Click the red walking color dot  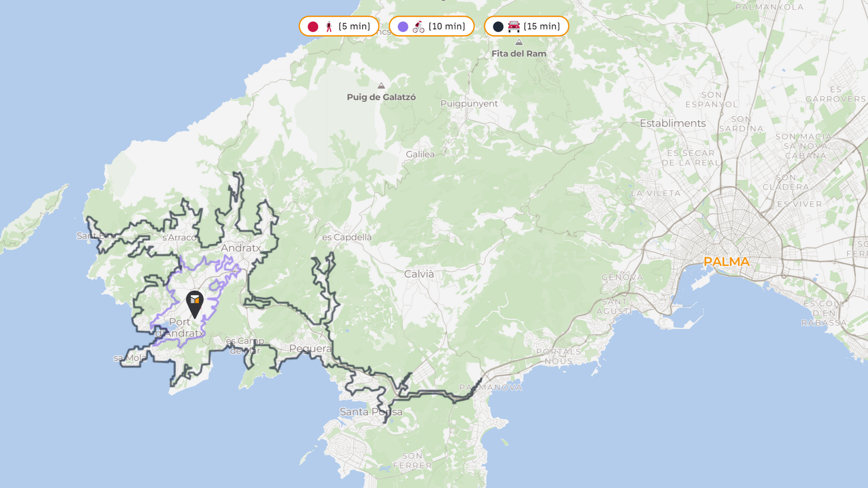tap(313, 27)
